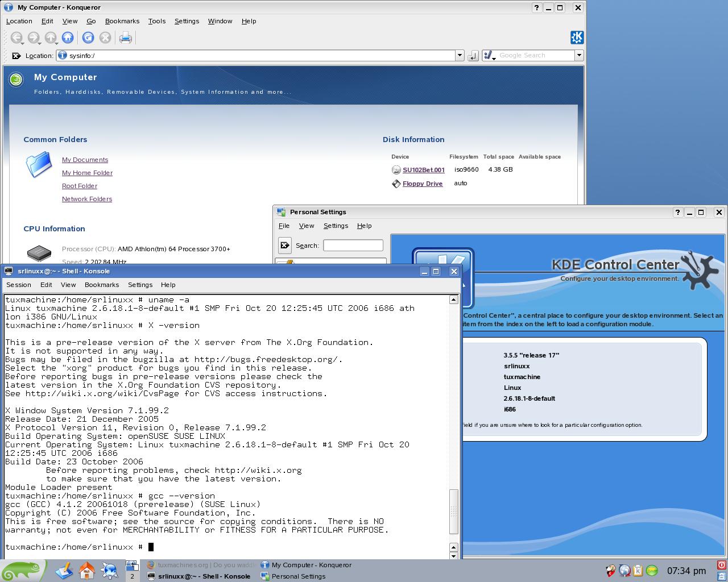This screenshot has height=582, width=728.
Task: Open Konqueror's Bookmarks menu
Action: 122,21
